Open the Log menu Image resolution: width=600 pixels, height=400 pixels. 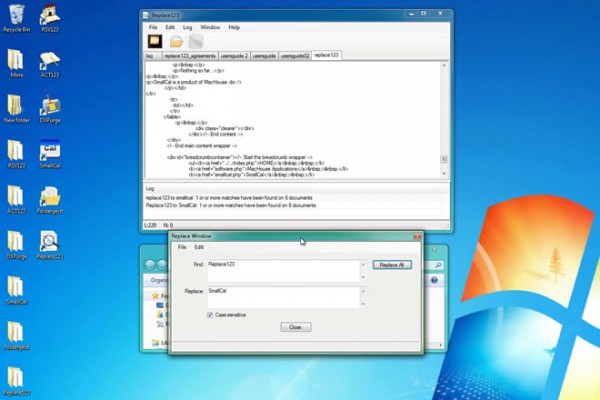coord(187,27)
